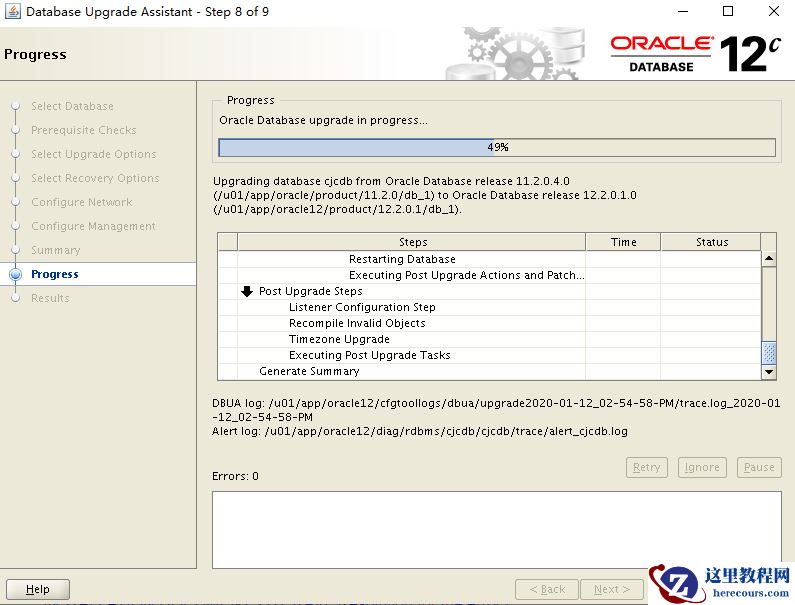
Task: Click the DBUA log path text
Action: coord(496,410)
